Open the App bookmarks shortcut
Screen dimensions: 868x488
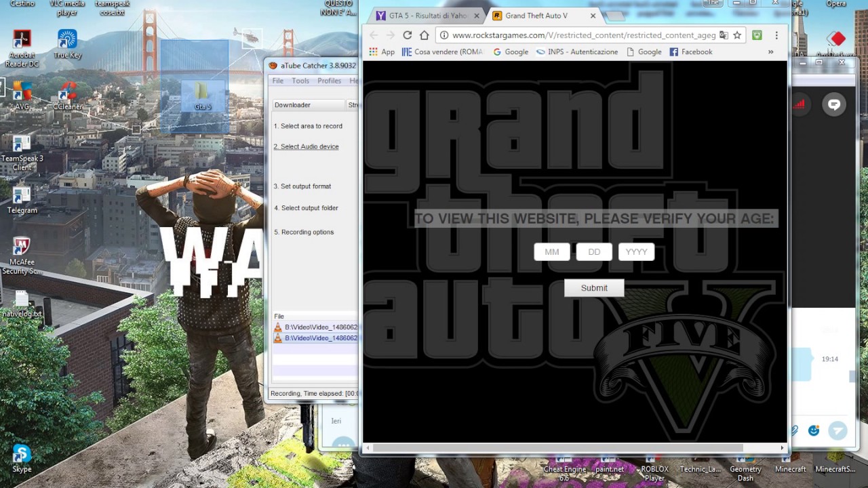pos(381,52)
